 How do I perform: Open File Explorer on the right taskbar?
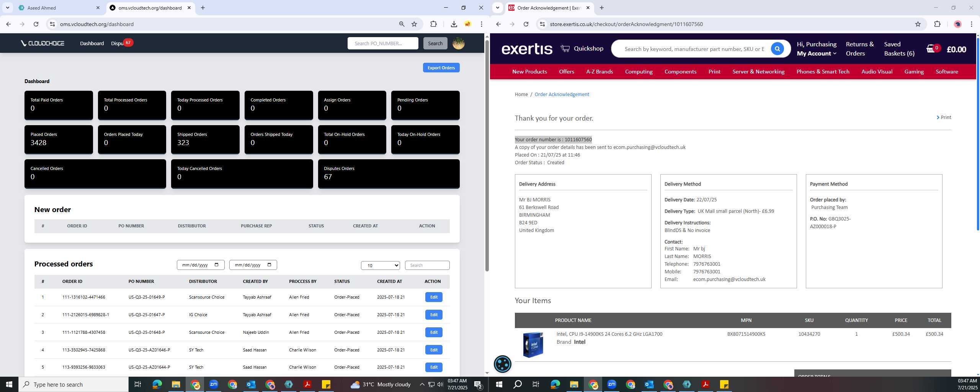point(574,384)
